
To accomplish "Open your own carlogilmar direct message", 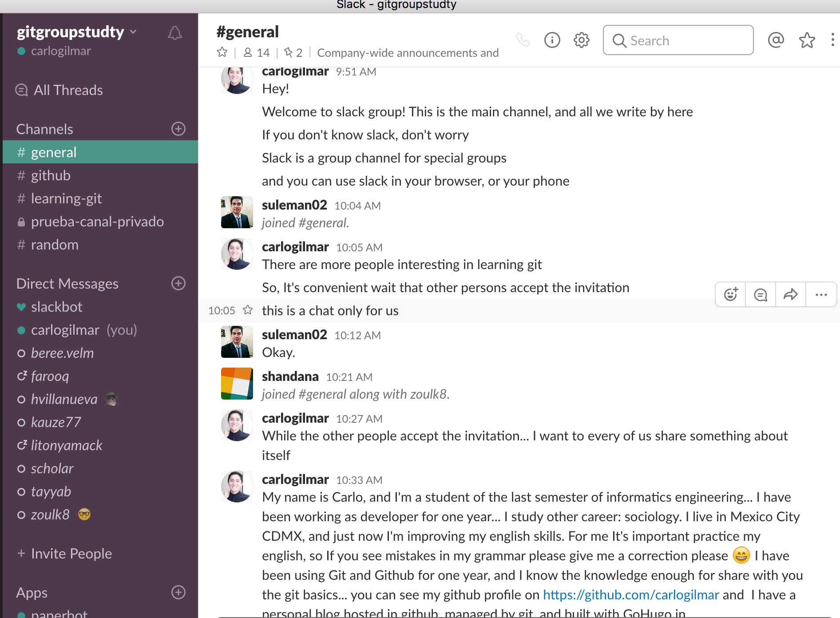I will [x=100, y=330].
